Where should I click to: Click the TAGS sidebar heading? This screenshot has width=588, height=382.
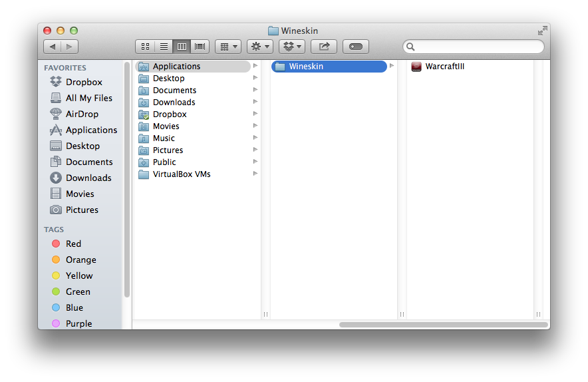click(x=54, y=230)
